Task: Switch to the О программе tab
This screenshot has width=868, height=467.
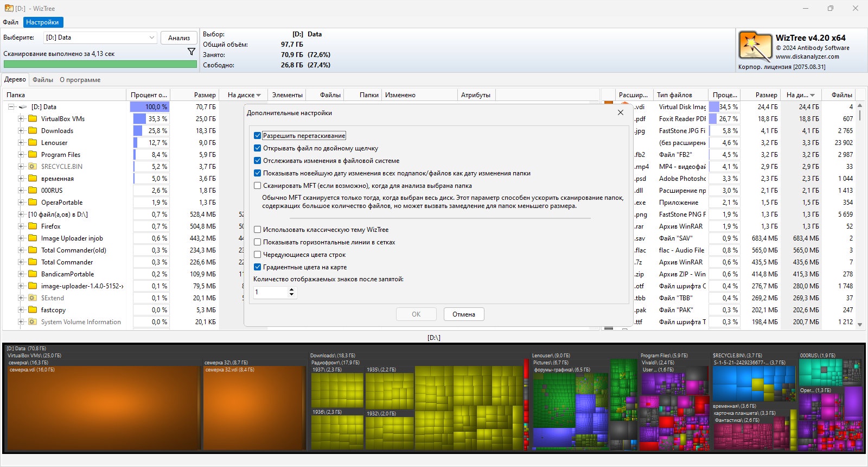Action: 80,80
